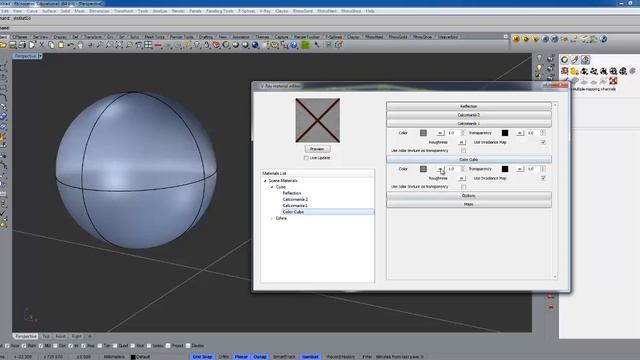Toggle the Near osnap checkbox
Screen dimensions: 640x360
tap(7, 346)
